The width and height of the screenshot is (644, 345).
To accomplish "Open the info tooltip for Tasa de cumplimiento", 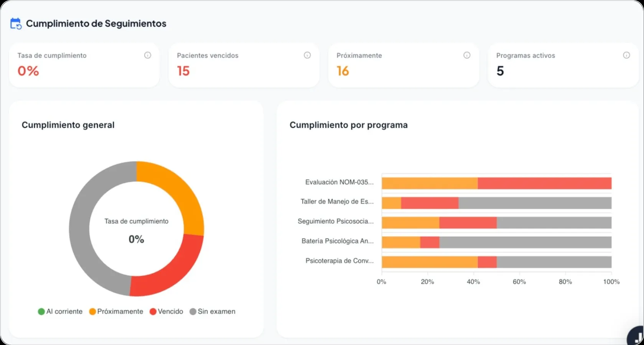I will (x=148, y=55).
